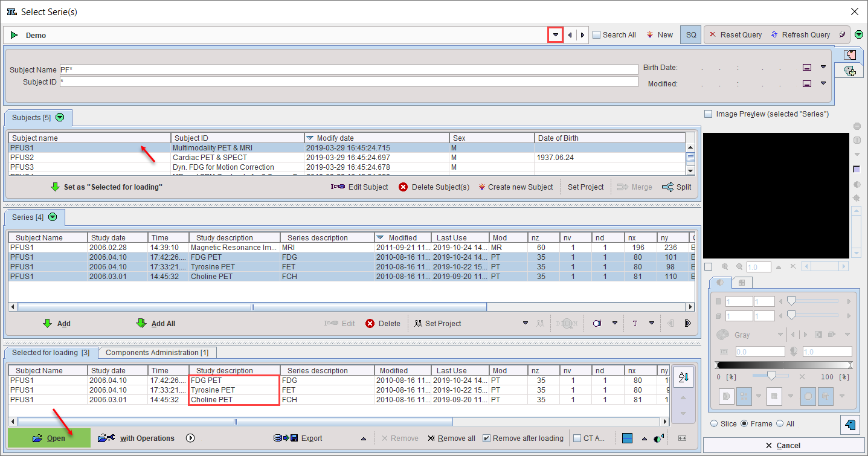868x456 pixels.
Task: Click the right-pointing arrow at Series toolbar end
Action: pos(687,323)
